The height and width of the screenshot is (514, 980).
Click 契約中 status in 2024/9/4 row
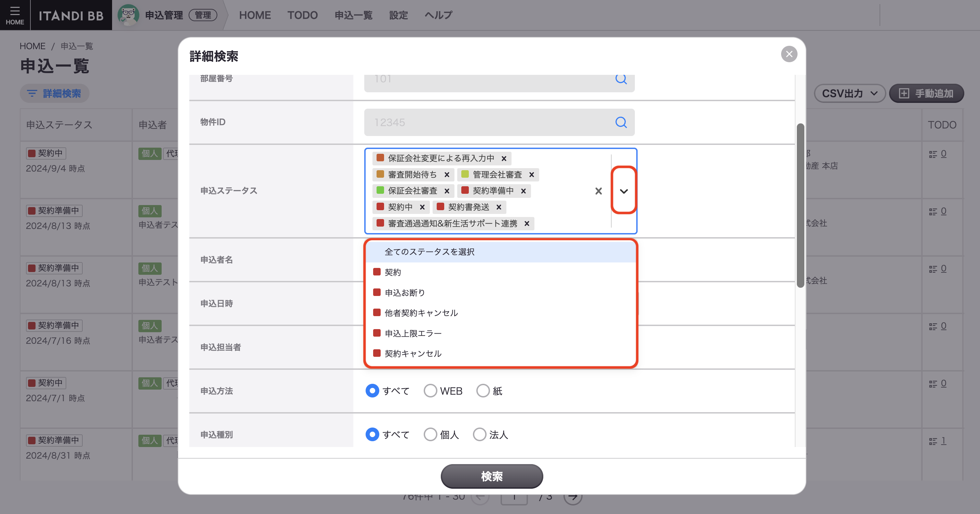click(46, 153)
